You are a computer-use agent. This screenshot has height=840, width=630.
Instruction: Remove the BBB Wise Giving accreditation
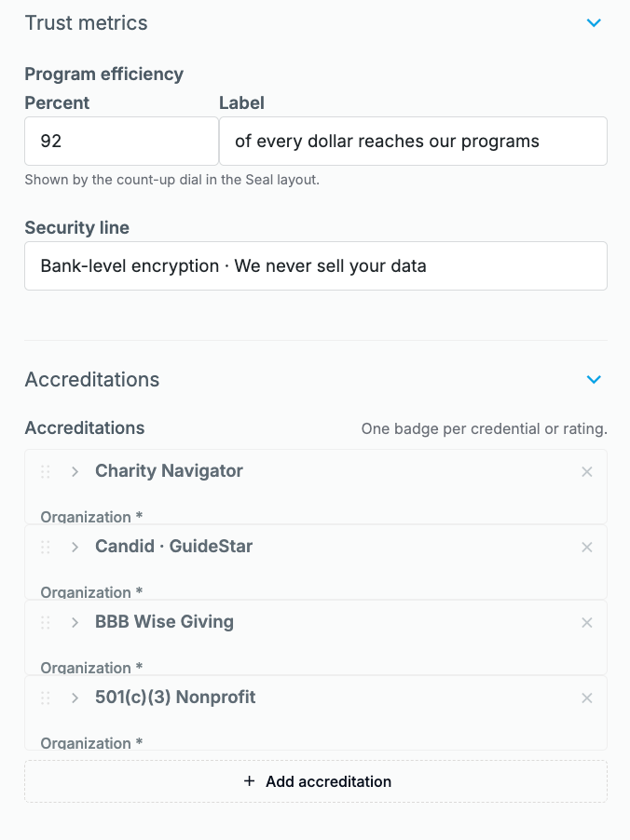587,622
